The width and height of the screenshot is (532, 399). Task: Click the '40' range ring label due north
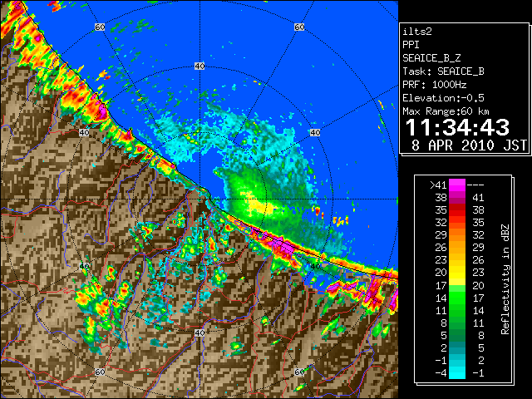point(199,66)
